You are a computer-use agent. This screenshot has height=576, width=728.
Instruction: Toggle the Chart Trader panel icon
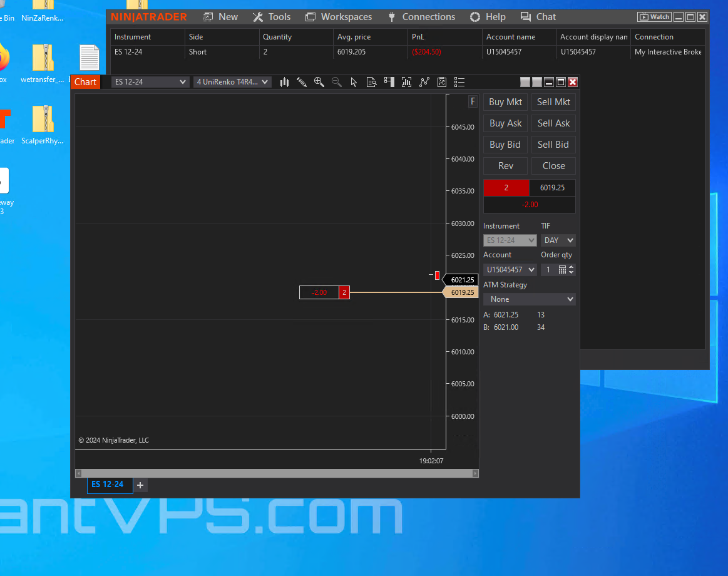coord(389,82)
